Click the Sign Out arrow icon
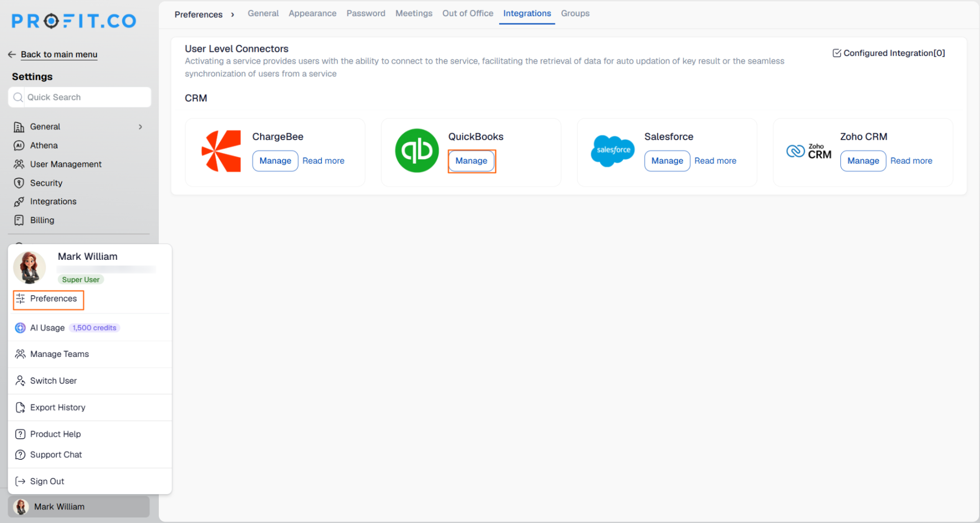The width and height of the screenshot is (980, 523). [x=20, y=481]
